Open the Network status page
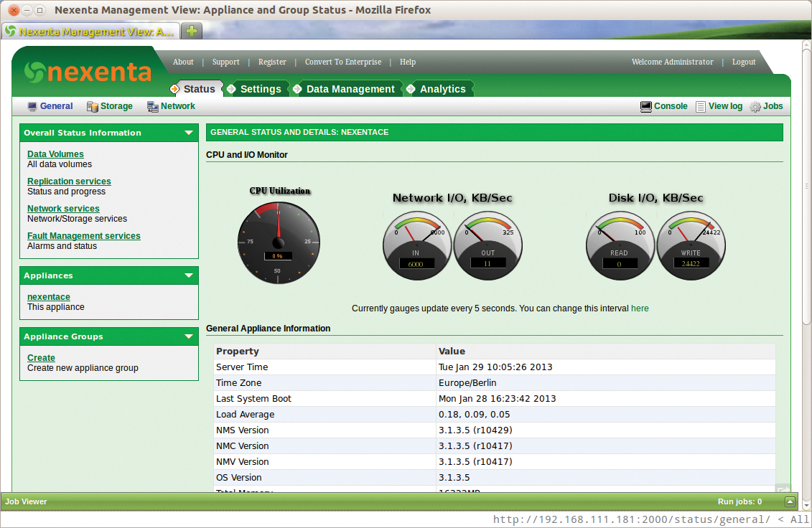 tap(177, 105)
